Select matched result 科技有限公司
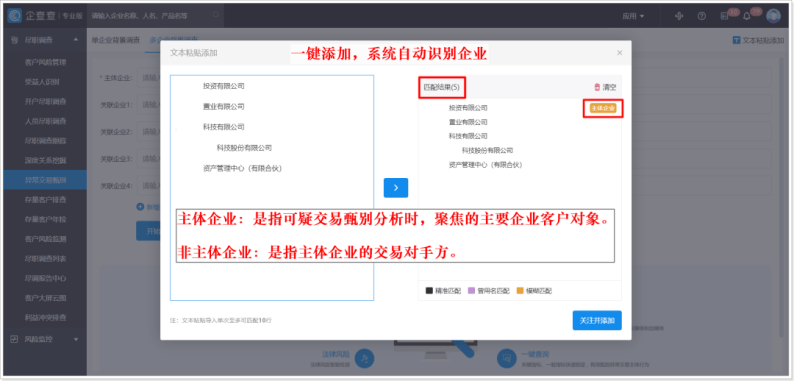 [468, 136]
